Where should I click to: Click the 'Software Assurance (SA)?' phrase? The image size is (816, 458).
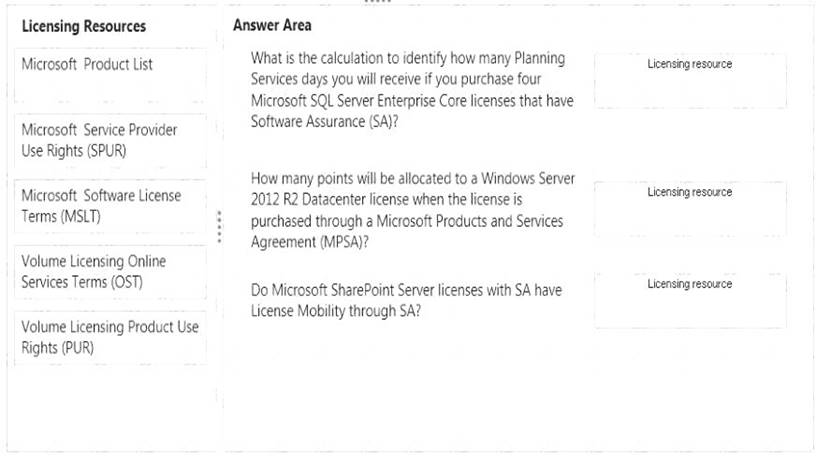click(324, 121)
